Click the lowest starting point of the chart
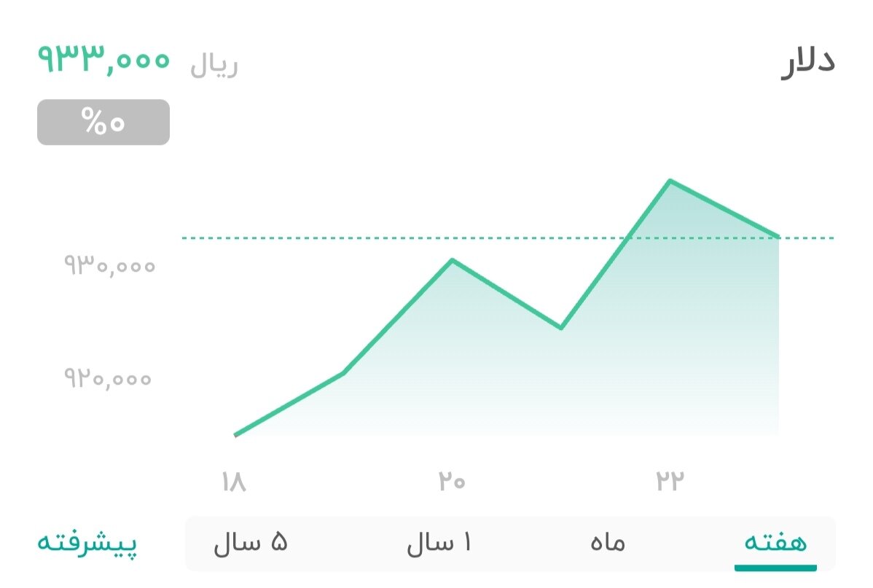The image size is (873, 588). tap(235, 434)
